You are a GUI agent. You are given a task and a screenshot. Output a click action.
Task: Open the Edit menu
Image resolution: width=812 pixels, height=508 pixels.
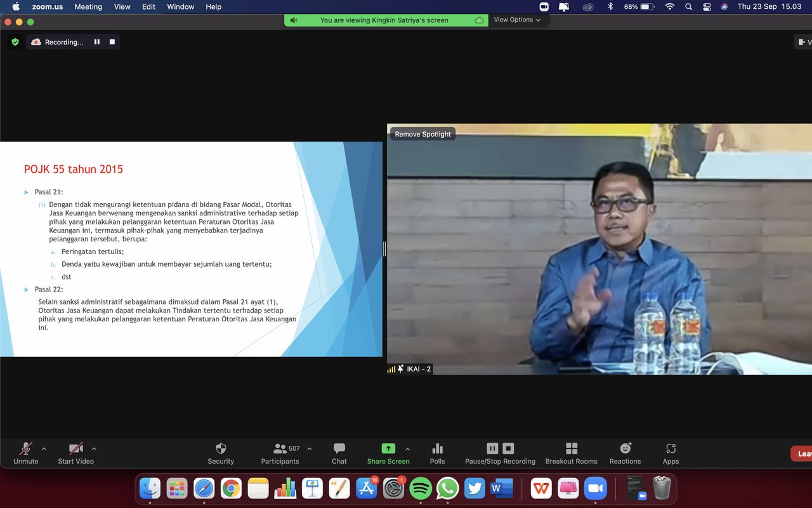tap(149, 6)
